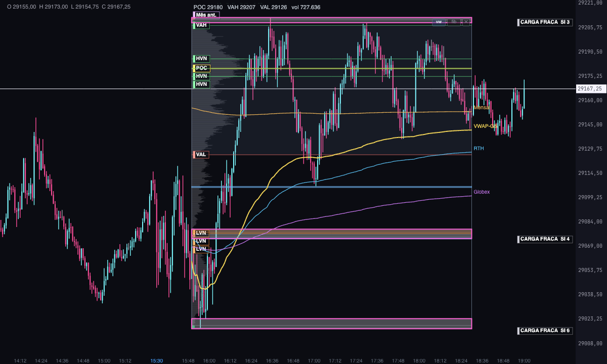Click the 14:48 time axis label
The height and width of the screenshot is (364, 607).
coord(83,361)
